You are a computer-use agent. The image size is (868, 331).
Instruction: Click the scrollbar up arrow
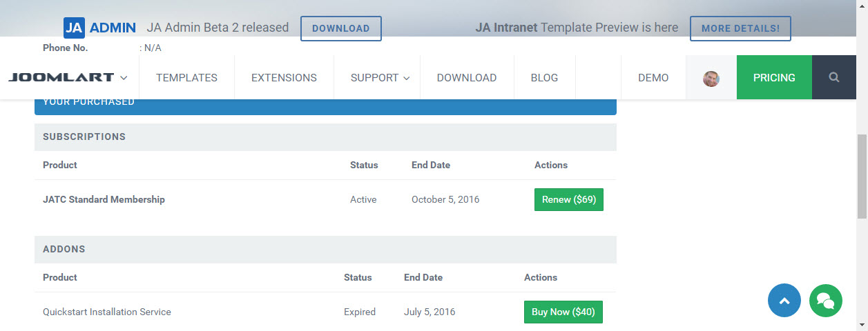pos(862,6)
